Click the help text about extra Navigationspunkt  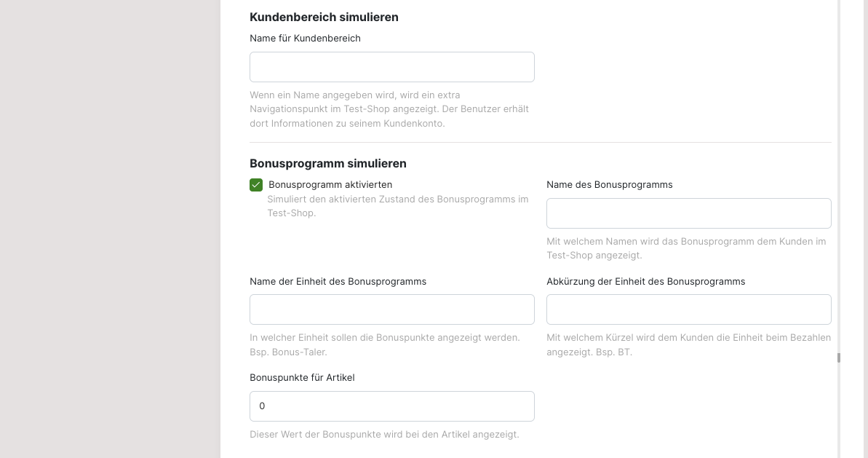(x=389, y=109)
